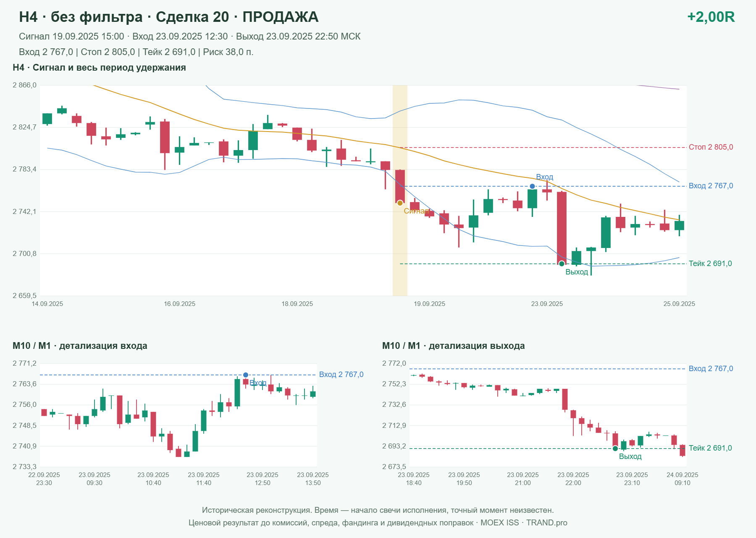Click the '14.09.2025' date axis label

click(47, 304)
